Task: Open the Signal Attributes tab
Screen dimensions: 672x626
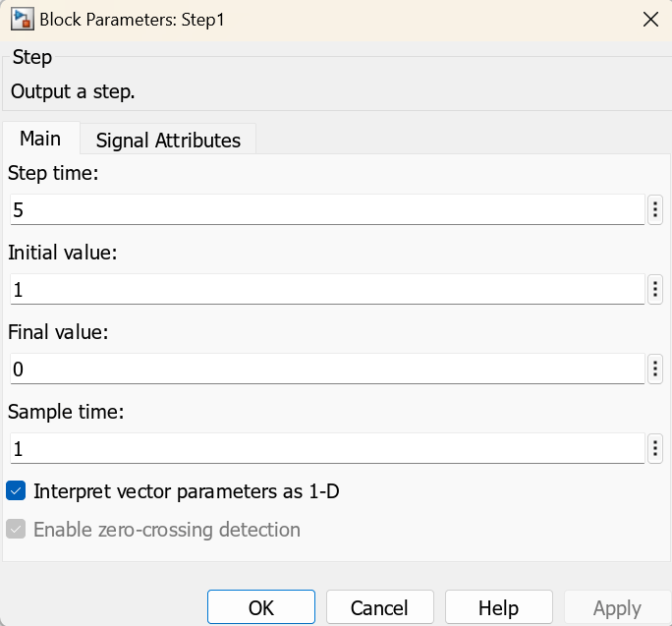Action: pos(168,141)
